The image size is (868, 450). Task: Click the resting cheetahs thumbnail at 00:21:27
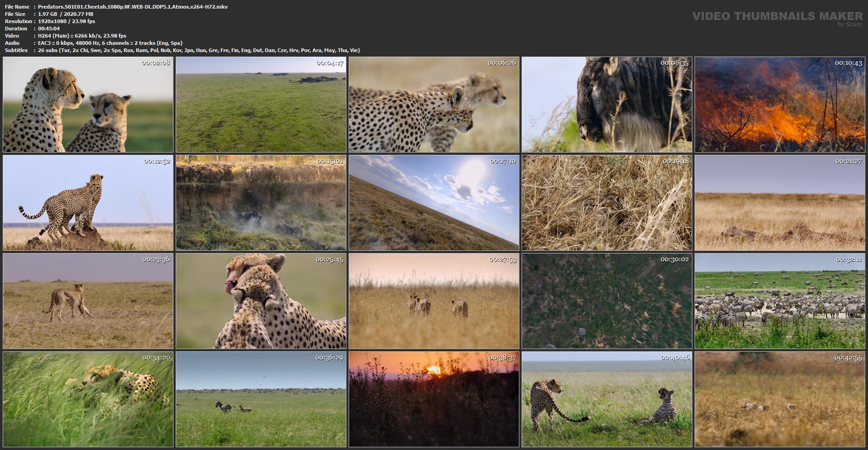coord(780,203)
